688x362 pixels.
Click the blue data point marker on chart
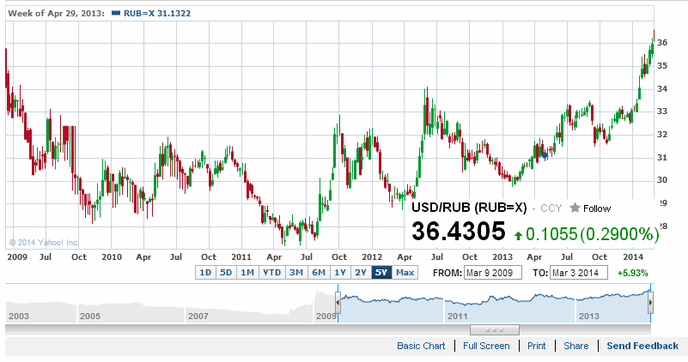(545, 155)
